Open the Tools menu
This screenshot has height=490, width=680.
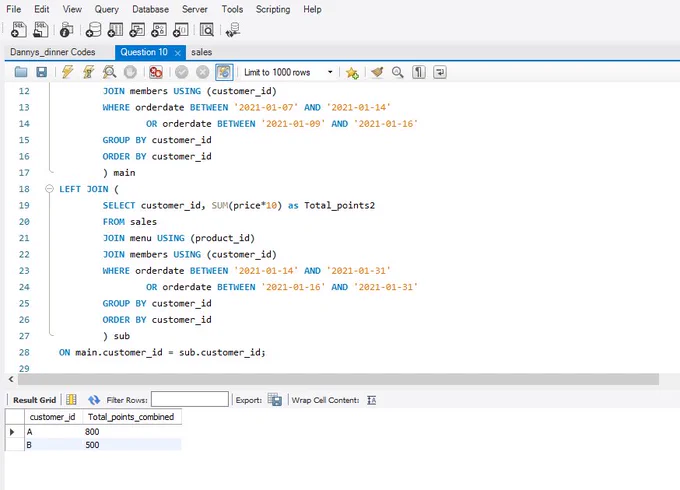point(232,9)
